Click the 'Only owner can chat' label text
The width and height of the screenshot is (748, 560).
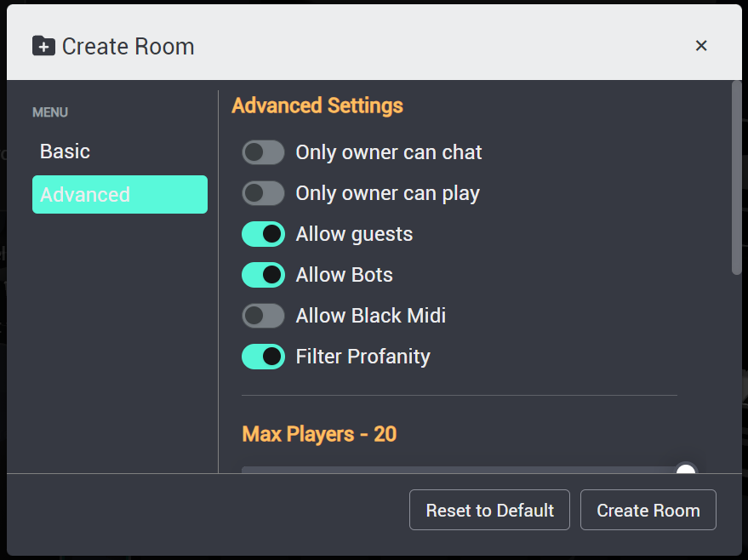click(x=389, y=152)
